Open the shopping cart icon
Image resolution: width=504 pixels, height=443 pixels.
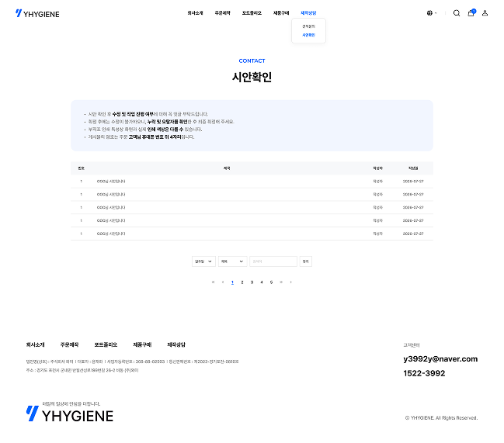click(471, 13)
